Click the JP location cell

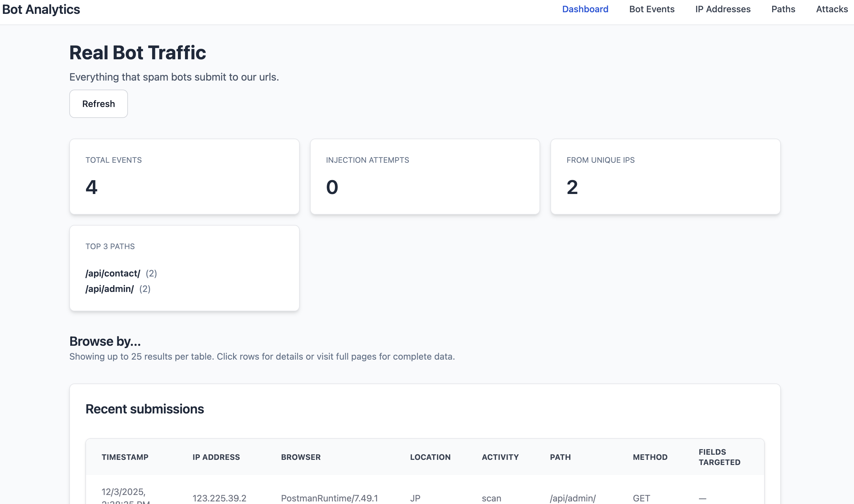tap(415, 498)
